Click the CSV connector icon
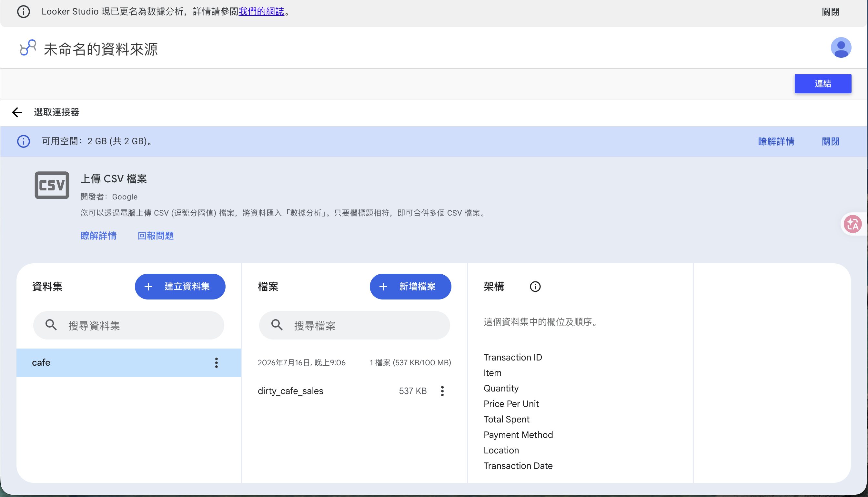This screenshot has width=868, height=497. [x=52, y=185]
